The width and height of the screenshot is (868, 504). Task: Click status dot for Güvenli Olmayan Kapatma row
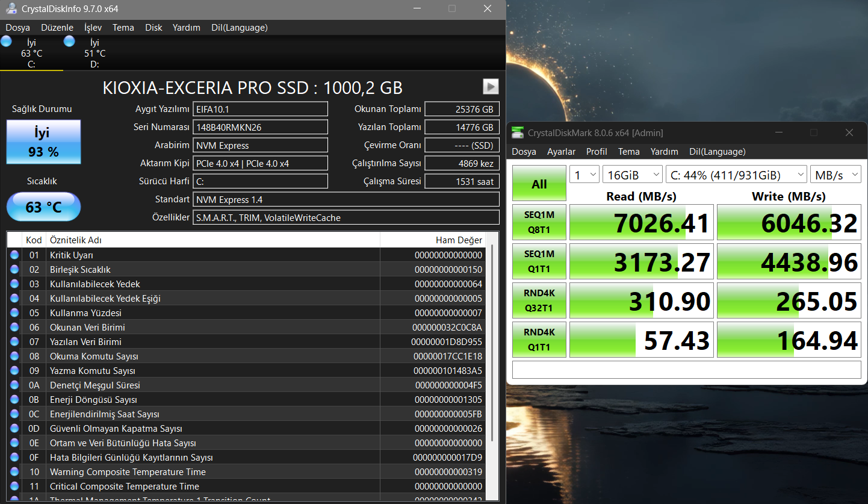pyautogui.click(x=14, y=429)
